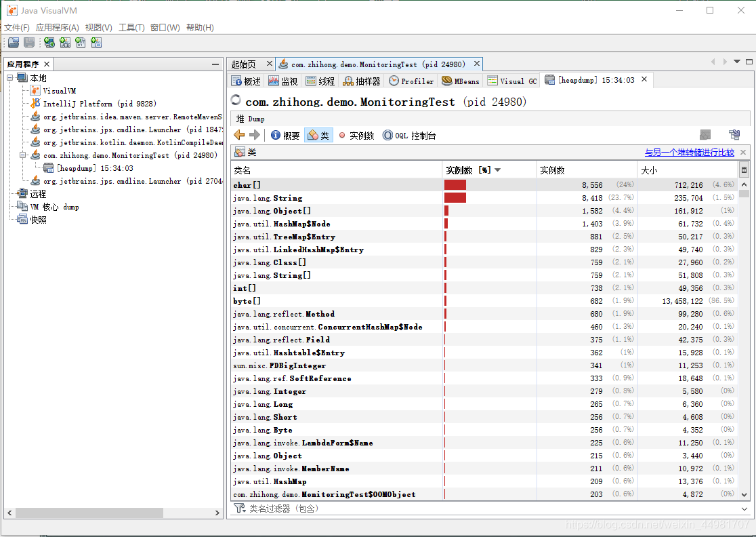Close the [heapdump] 15:34:03 tab
The image size is (756, 537).
[x=644, y=79]
